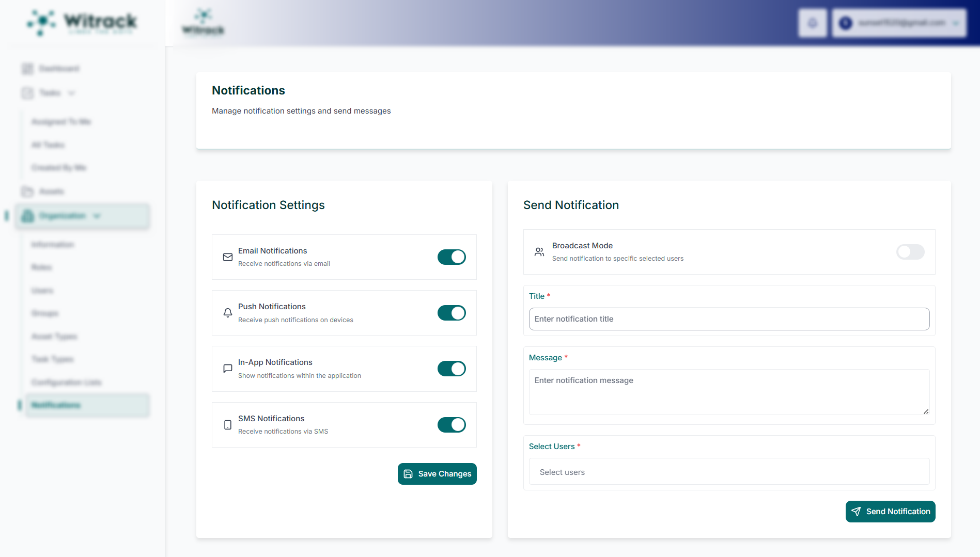Image resolution: width=980 pixels, height=557 pixels.
Task: Click the notification title input field
Action: point(728,319)
